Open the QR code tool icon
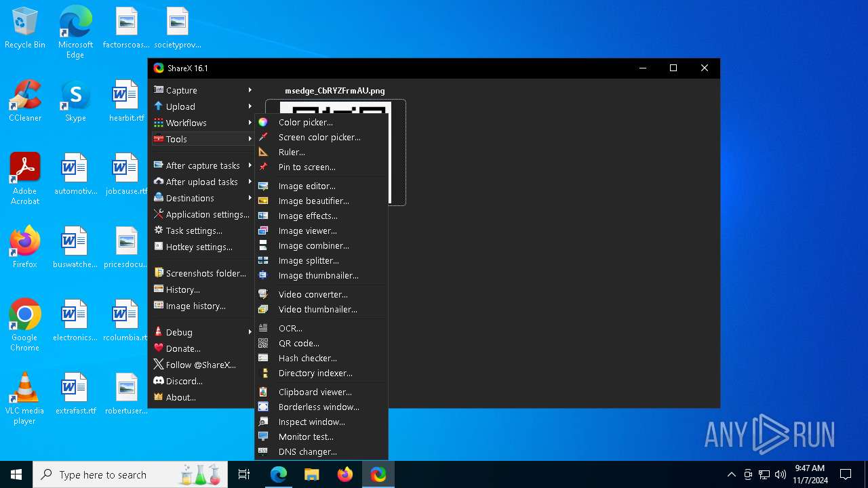This screenshot has width=868, height=488. (x=263, y=343)
